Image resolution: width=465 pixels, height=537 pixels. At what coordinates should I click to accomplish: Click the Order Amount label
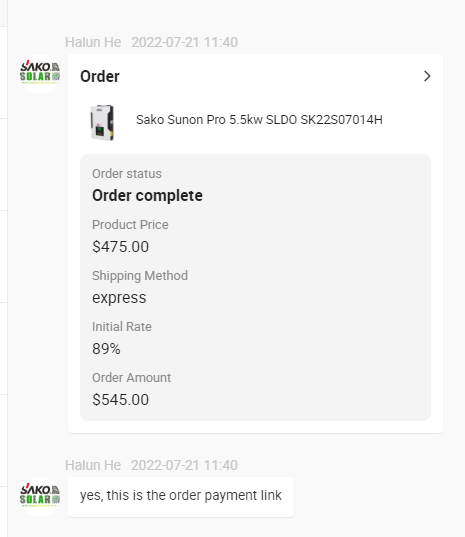pyautogui.click(x=131, y=377)
